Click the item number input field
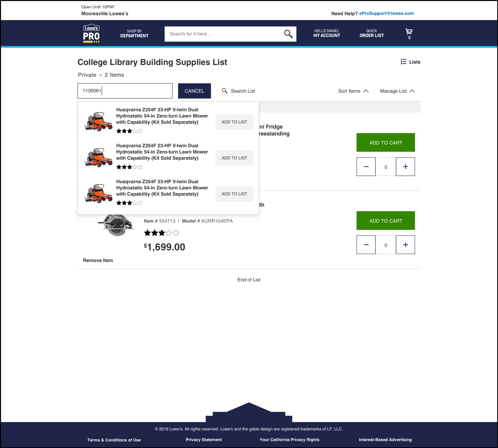Image resolution: width=498 pixels, height=448 pixels. click(x=125, y=90)
